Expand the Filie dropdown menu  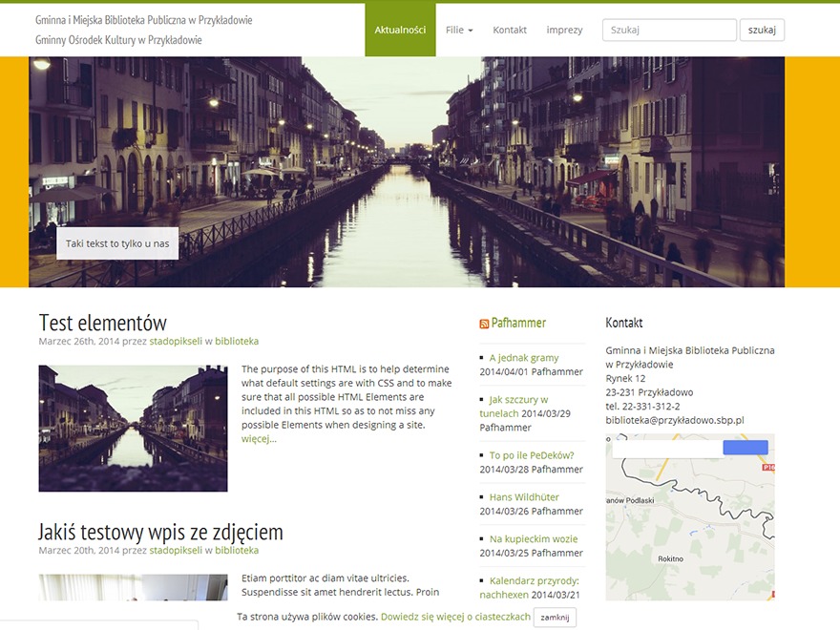[x=459, y=30]
